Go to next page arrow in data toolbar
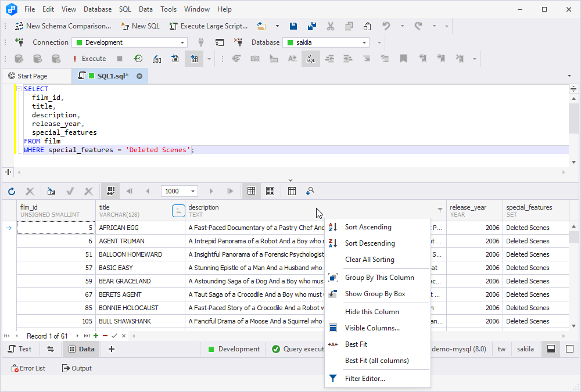 click(x=211, y=191)
